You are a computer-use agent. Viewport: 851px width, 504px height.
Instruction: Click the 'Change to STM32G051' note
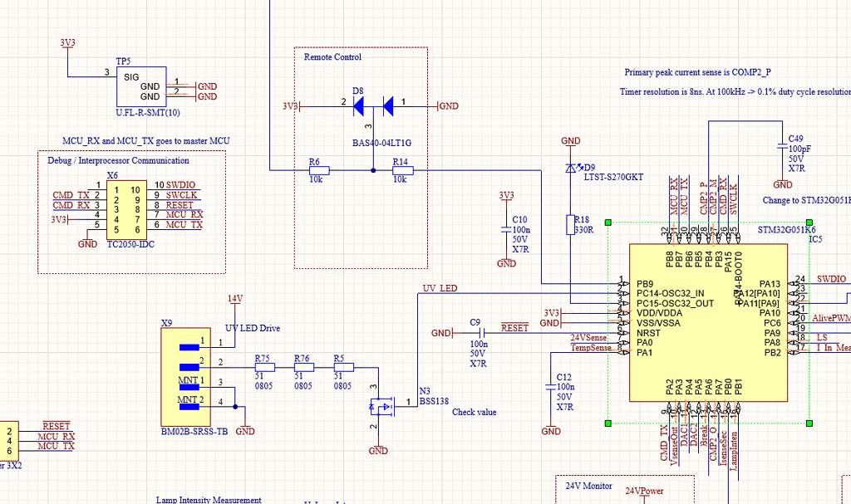click(x=806, y=200)
